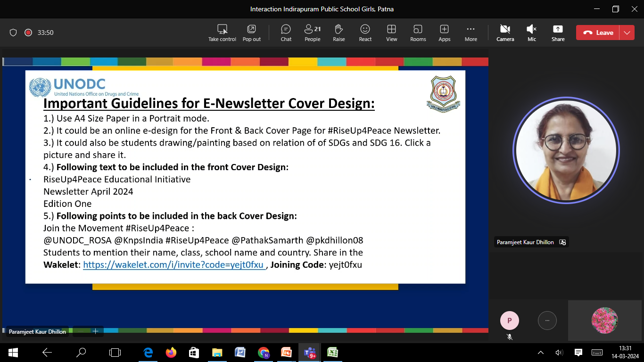Viewport: 644px width, 362px height.
Task: Open the wakelet.com invite link
Action: [x=174, y=265]
